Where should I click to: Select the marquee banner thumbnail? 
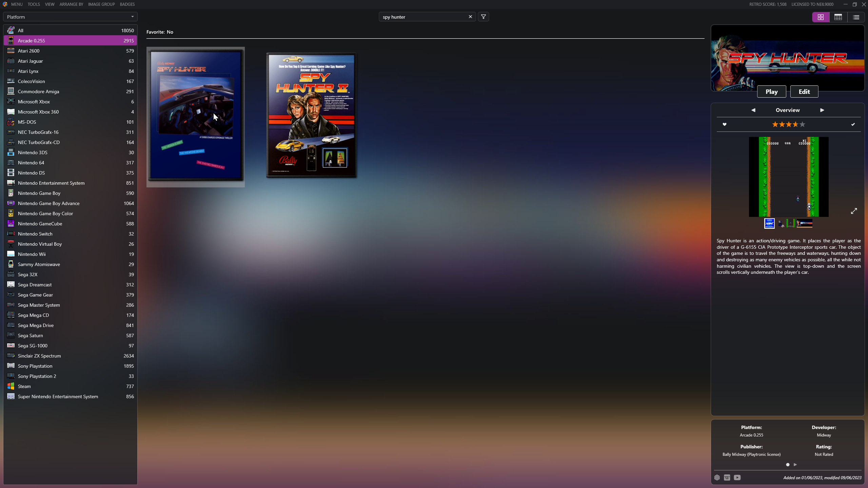tap(805, 223)
